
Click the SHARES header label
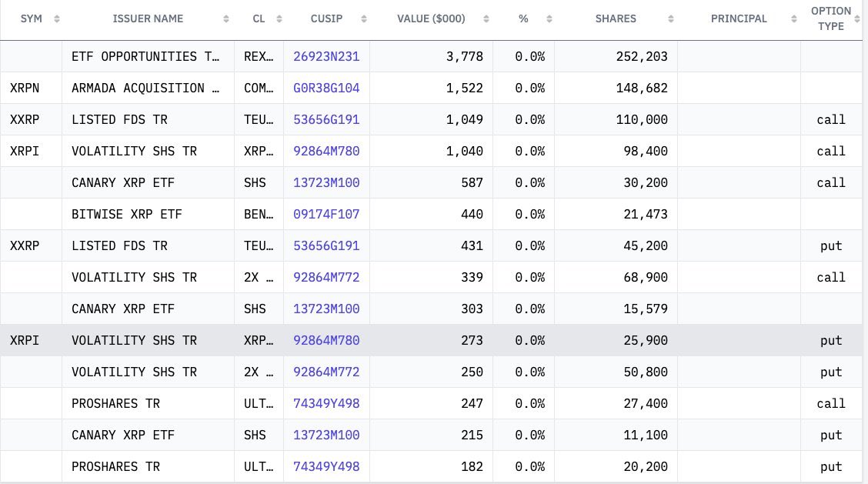pyautogui.click(x=616, y=18)
